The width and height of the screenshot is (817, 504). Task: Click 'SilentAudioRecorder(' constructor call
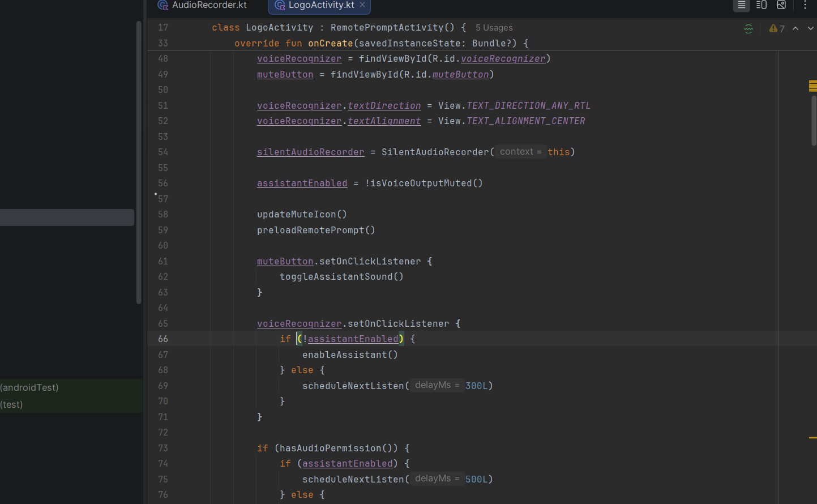point(438,152)
